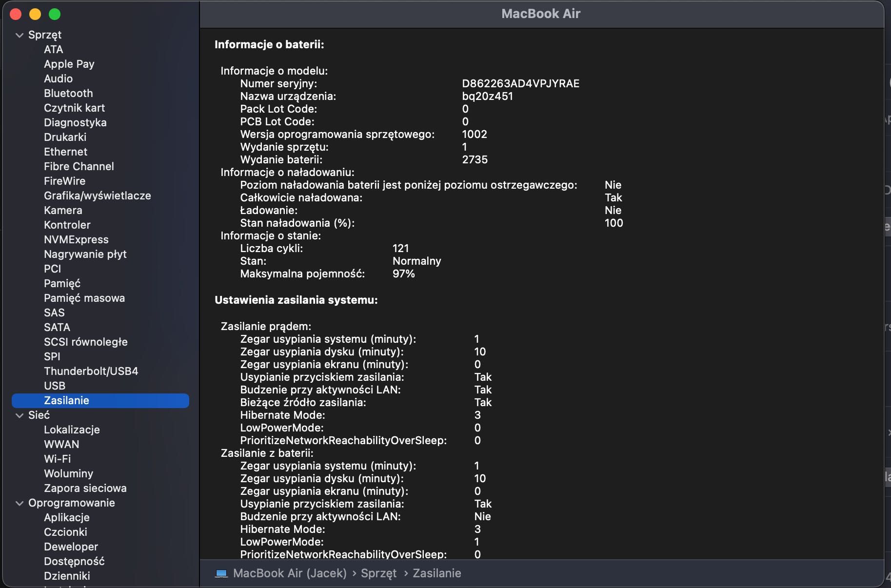
Task: Click Zasilanie breadcrumb in path bar
Action: [x=436, y=573]
